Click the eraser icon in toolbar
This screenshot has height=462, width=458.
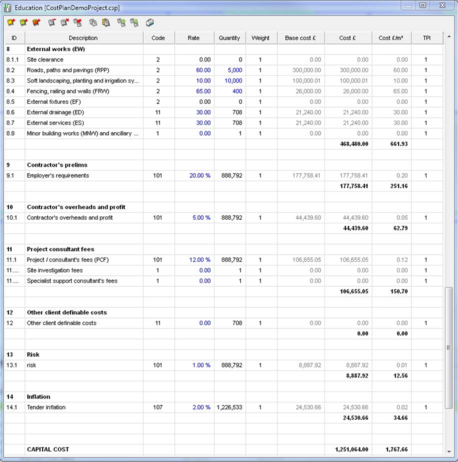point(150,23)
